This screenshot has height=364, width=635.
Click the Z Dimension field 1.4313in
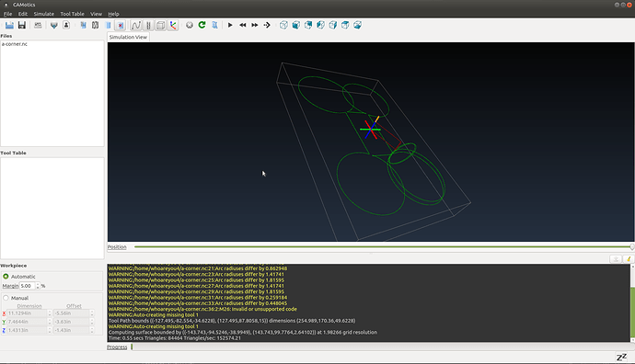click(27, 330)
